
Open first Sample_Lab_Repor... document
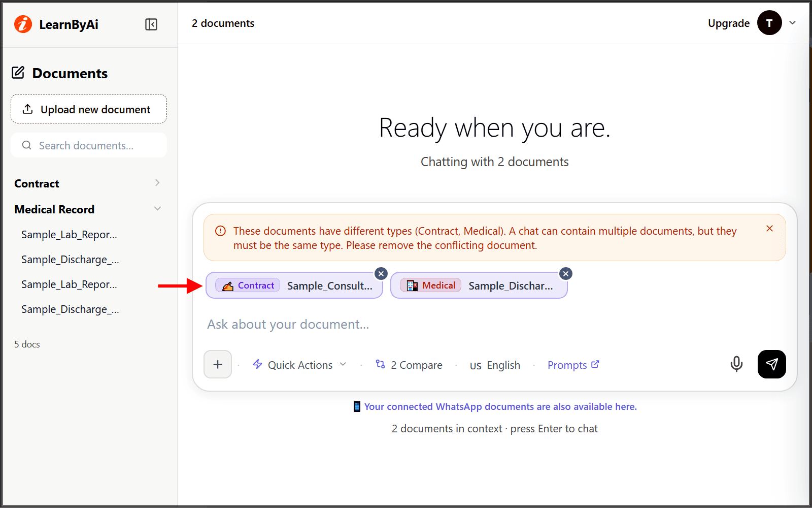click(x=69, y=235)
